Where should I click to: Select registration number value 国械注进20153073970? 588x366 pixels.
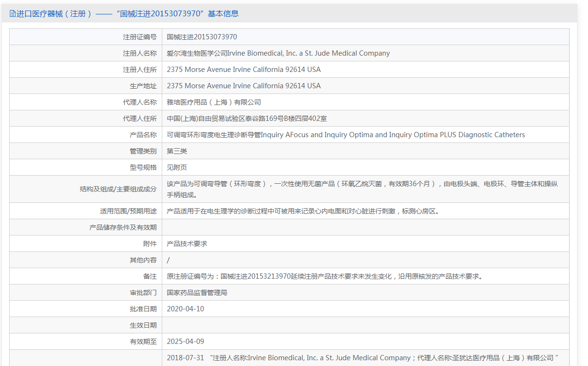202,37
